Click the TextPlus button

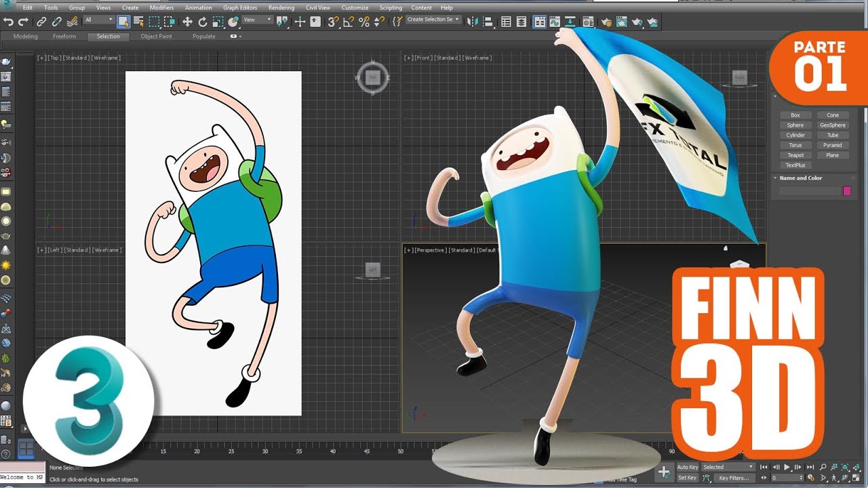click(x=795, y=165)
